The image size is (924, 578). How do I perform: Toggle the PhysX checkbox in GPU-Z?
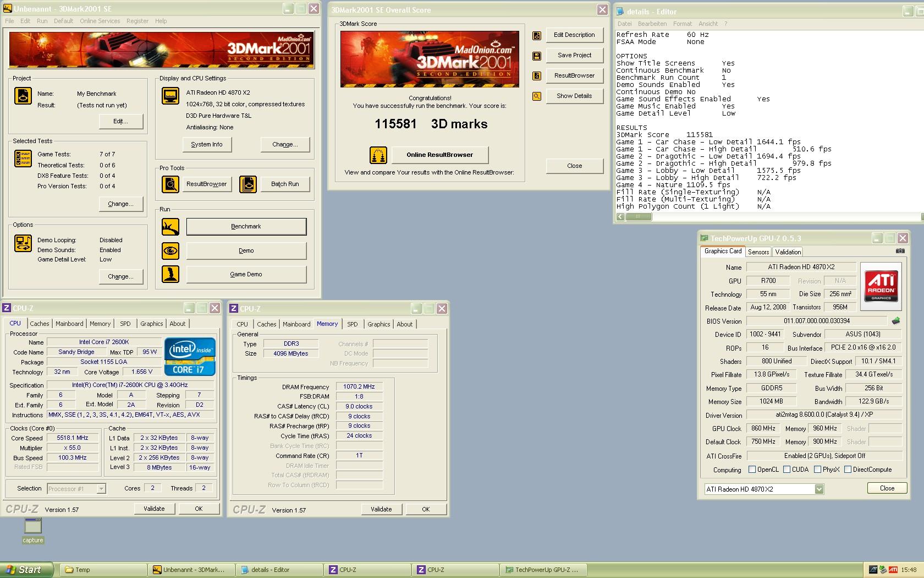pos(817,470)
